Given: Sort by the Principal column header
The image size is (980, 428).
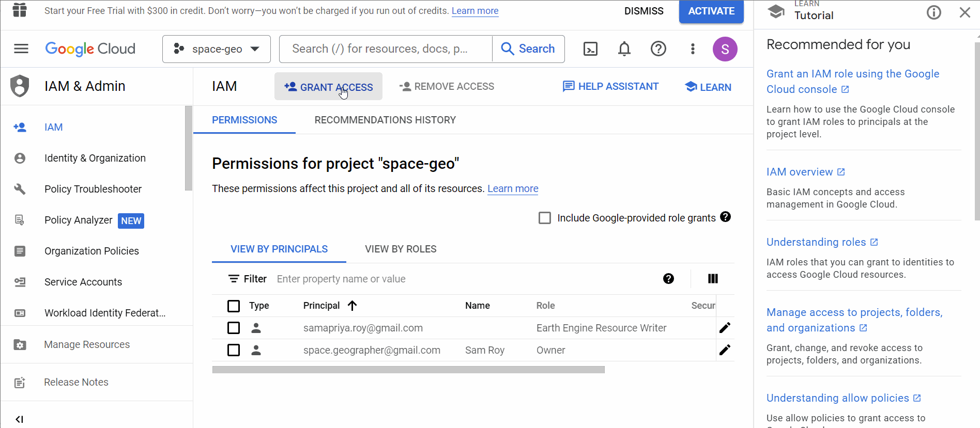Looking at the screenshot, I should point(330,306).
